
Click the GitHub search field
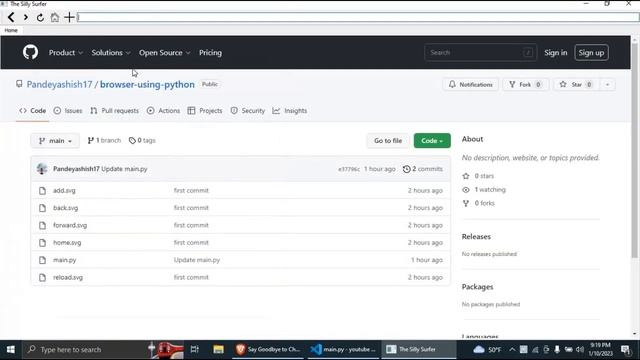(480, 53)
